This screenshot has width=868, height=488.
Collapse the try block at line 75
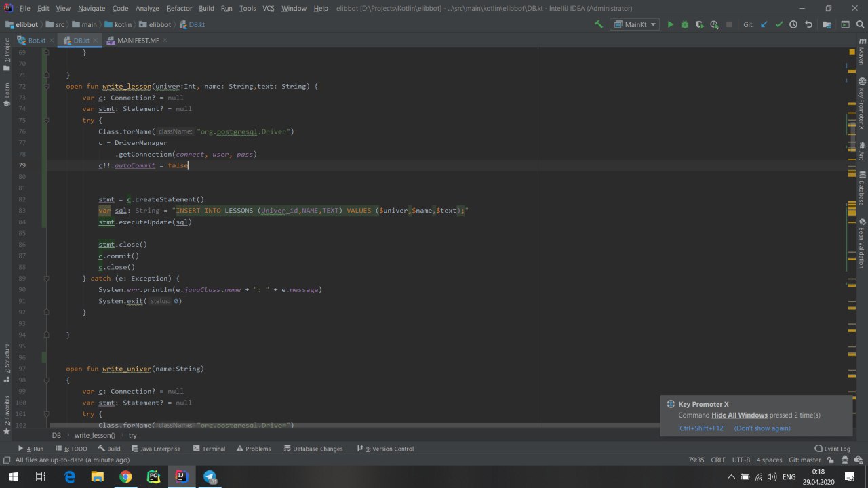(x=46, y=120)
